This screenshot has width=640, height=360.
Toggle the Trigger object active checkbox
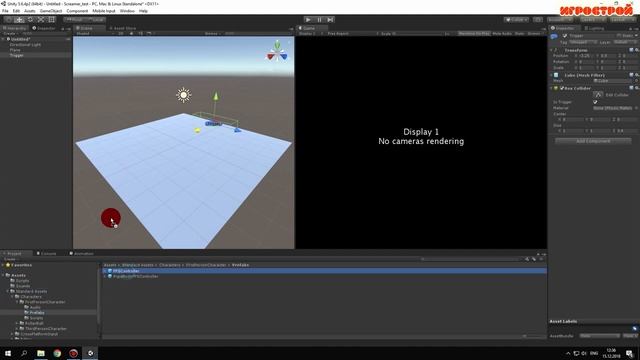(565, 36)
